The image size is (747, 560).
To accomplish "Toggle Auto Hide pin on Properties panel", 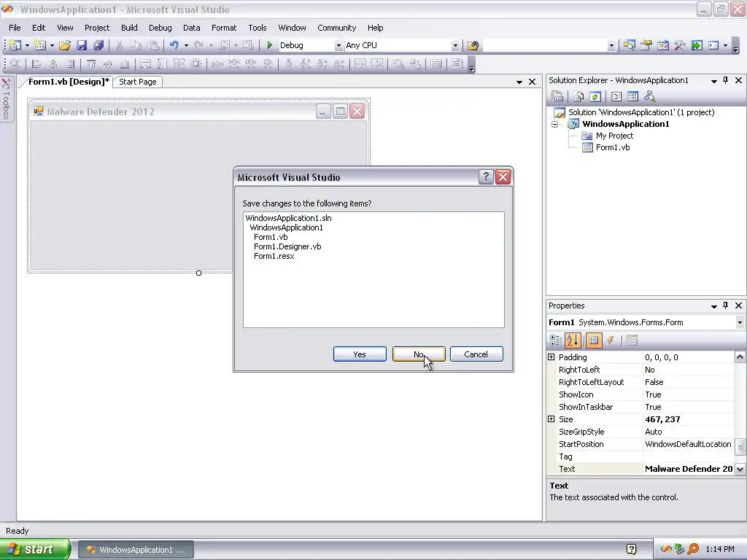I will 726,306.
